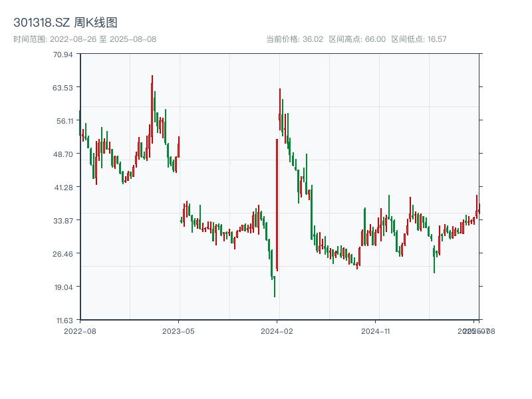Select the 26.46 y-axis price label

click(x=63, y=253)
